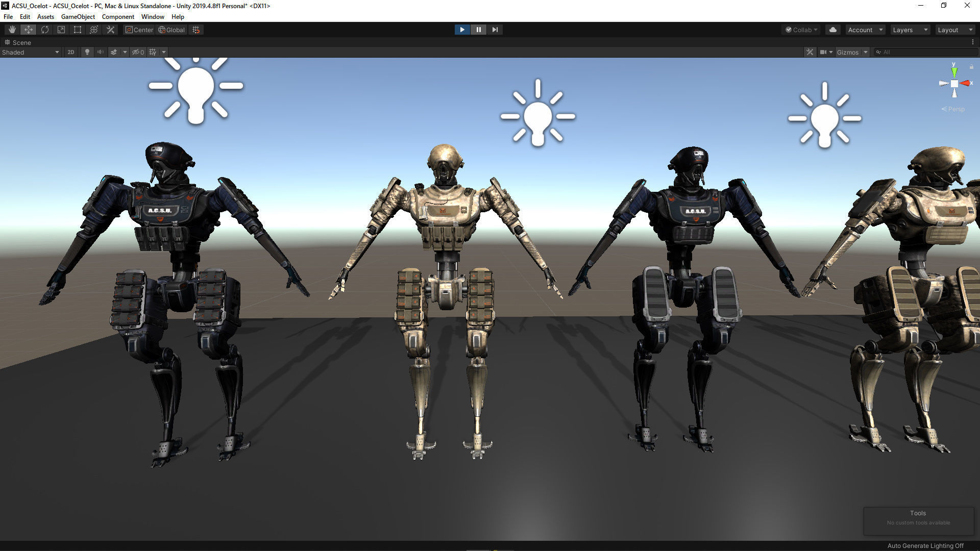
Task: Select the Hand tool
Action: click(x=12, y=30)
